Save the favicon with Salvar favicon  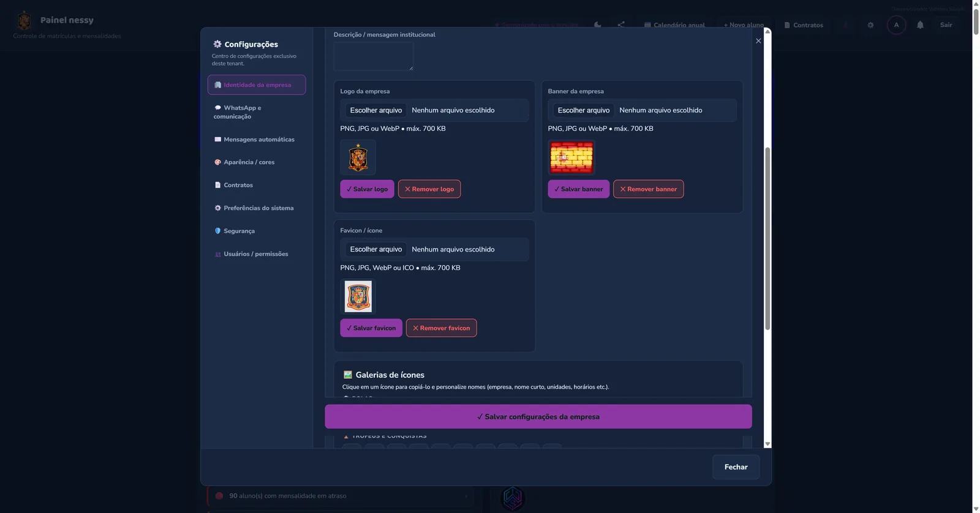click(371, 328)
